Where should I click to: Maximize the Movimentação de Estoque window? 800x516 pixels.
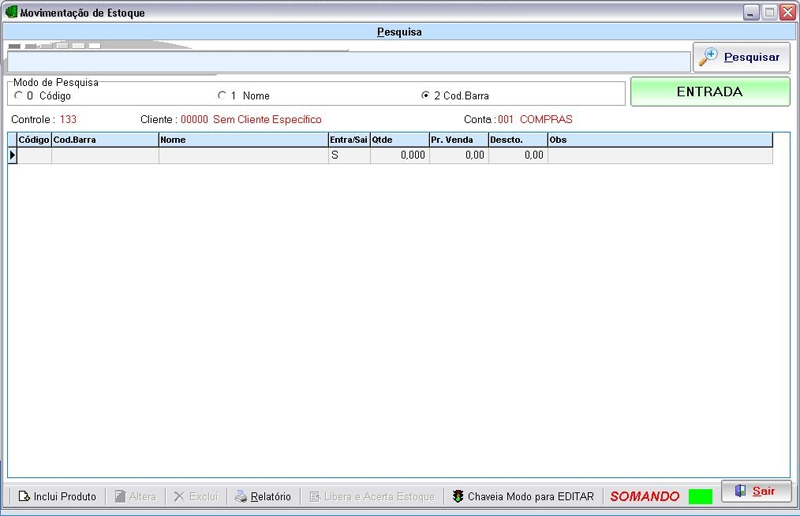tap(769, 12)
